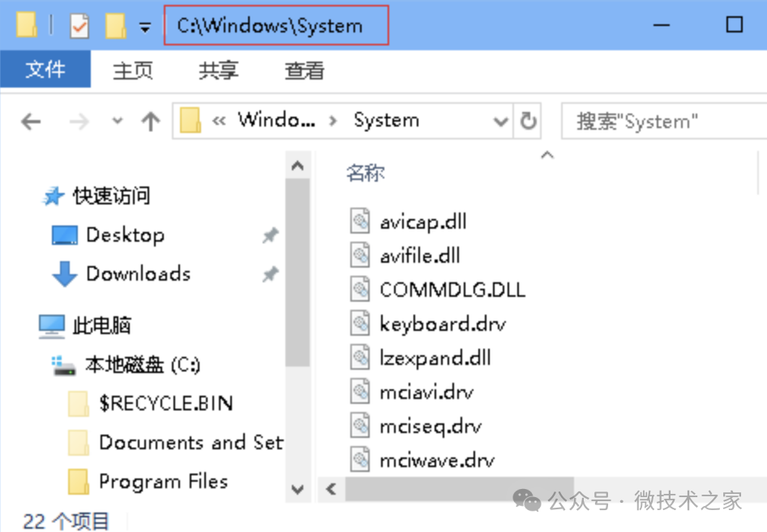
Task: Open the 文件 menu tab
Action: click(45, 70)
